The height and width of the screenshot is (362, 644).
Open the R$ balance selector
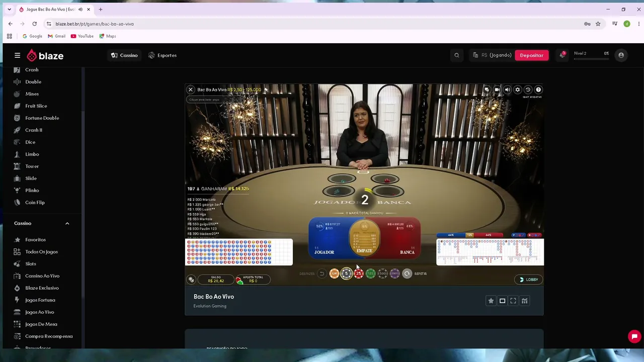point(492,55)
